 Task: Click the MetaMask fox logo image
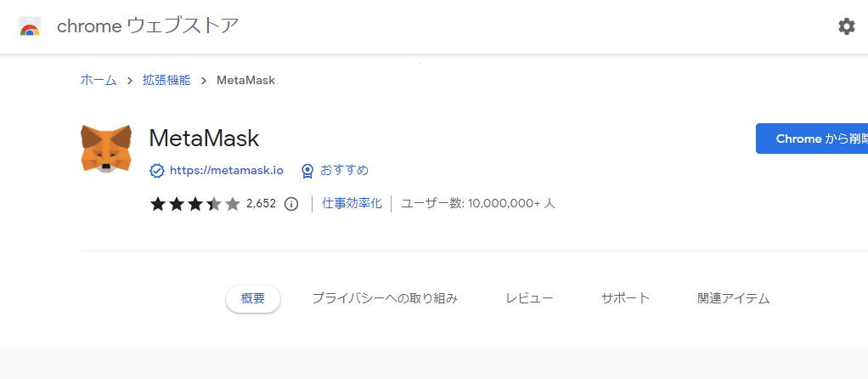(x=106, y=148)
